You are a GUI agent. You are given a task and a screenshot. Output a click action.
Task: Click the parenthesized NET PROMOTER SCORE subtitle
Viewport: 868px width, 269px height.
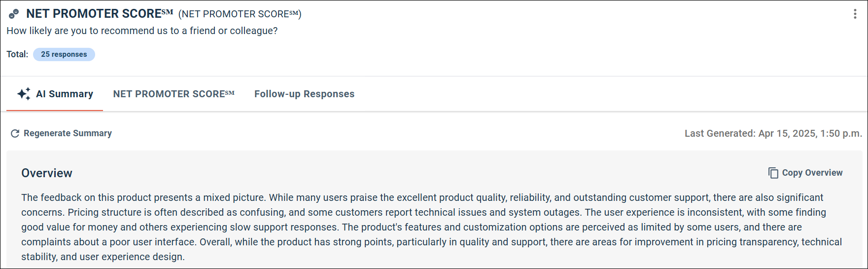(x=240, y=14)
